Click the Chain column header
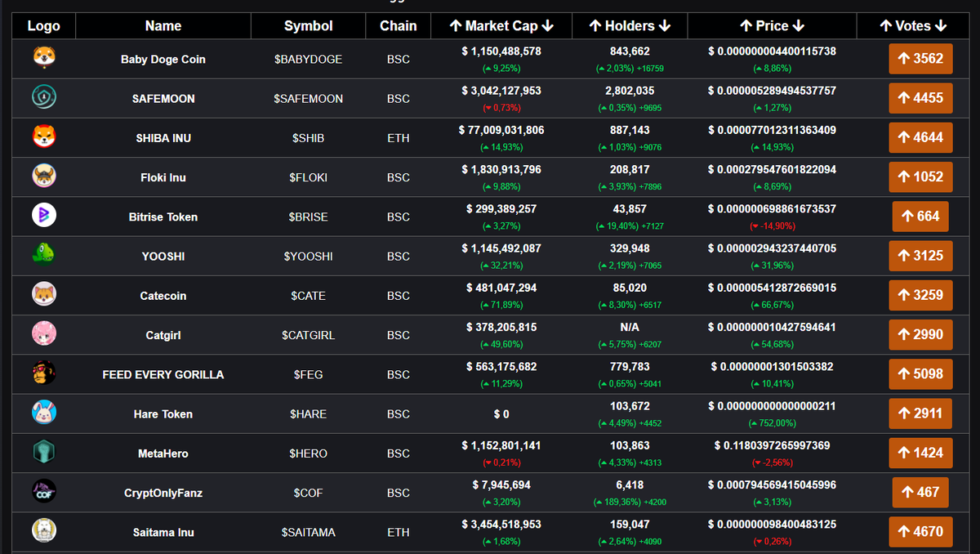 click(x=399, y=26)
